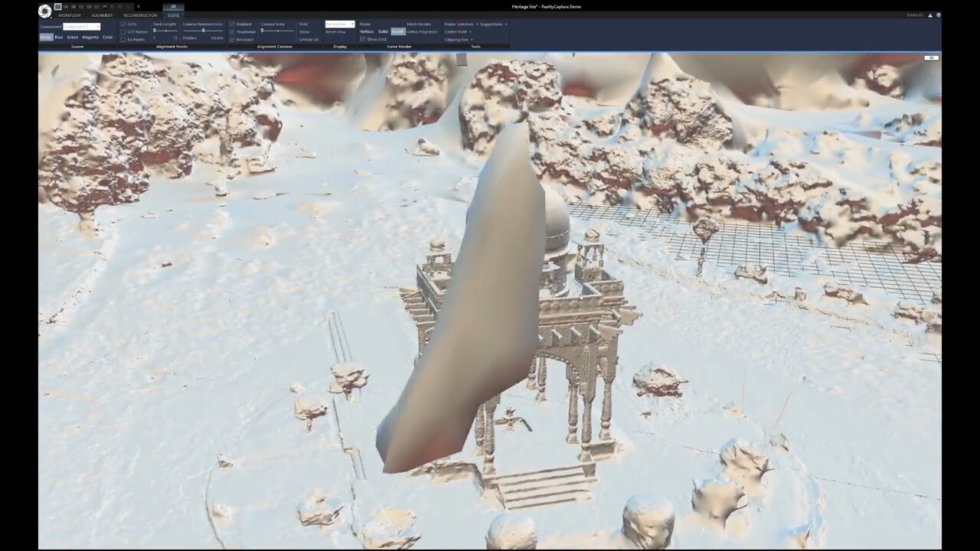Enable the Tie Points checkbox
The image size is (980, 551).
pos(122,39)
